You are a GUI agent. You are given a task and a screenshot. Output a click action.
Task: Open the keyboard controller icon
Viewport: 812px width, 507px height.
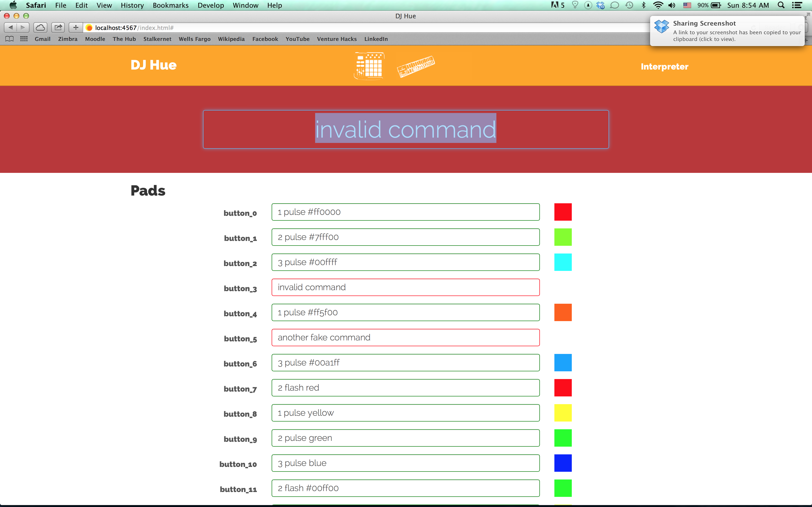point(416,66)
